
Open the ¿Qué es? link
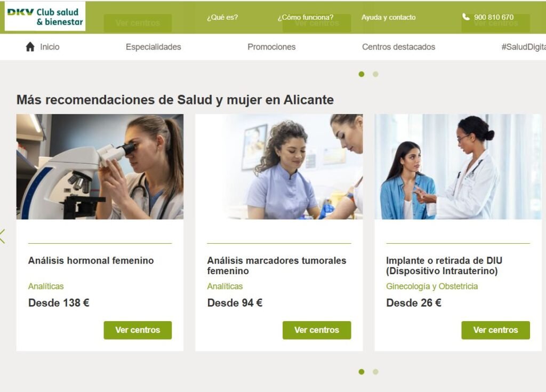[222, 17]
